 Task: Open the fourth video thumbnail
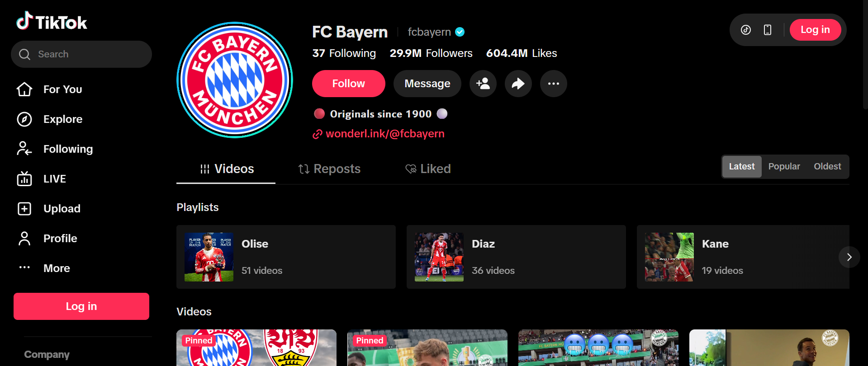[x=769, y=348]
